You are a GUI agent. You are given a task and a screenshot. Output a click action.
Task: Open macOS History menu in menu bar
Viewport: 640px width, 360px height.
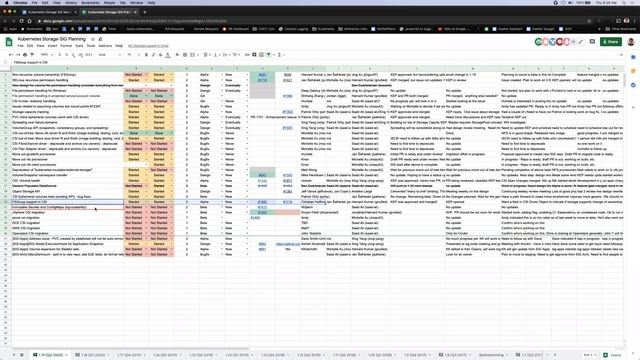pyautogui.click(x=71, y=2)
